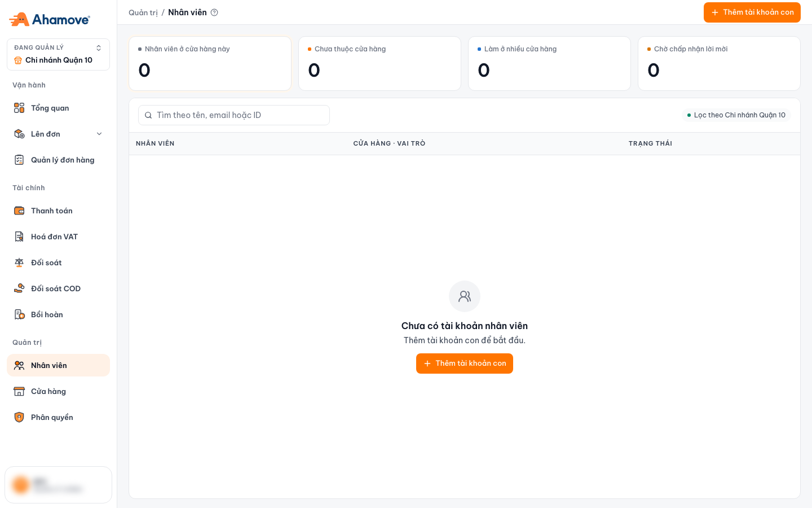This screenshot has width=812, height=508.
Task: Open Đối soát balance-scale icon
Action: click(19, 262)
